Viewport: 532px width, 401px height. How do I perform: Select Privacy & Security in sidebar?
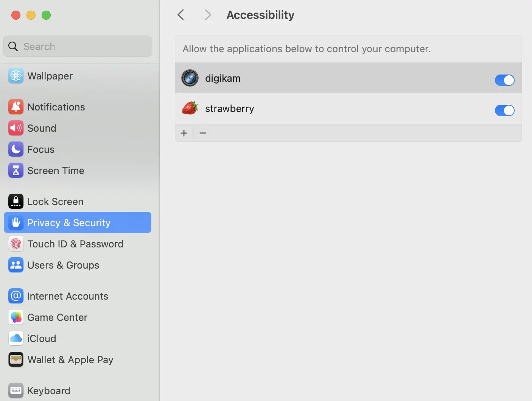(x=78, y=223)
